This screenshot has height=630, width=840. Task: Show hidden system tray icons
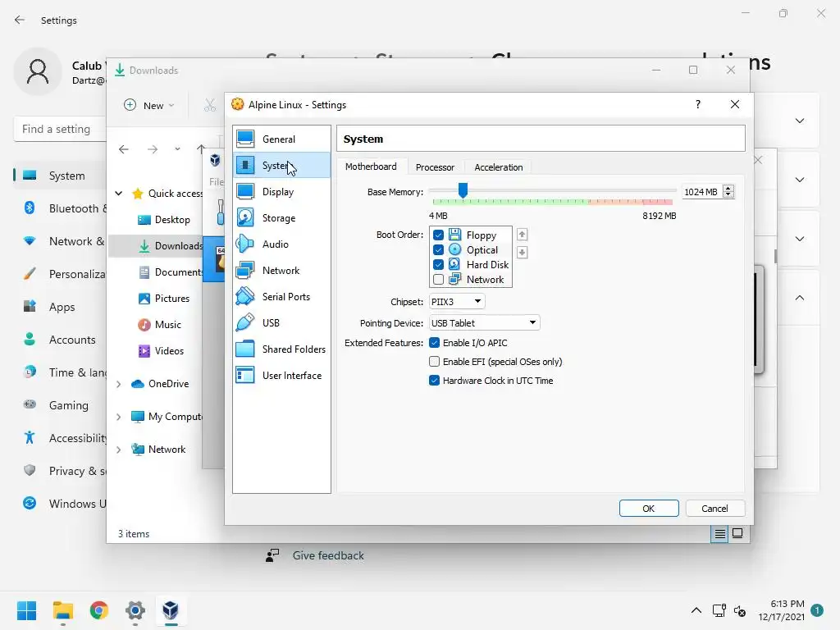click(x=696, y=610)
